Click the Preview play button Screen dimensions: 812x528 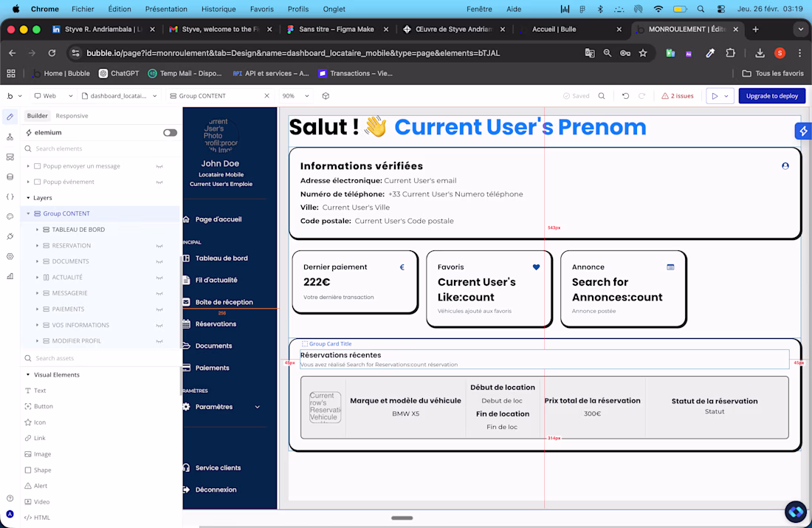[x=715, y=96]
